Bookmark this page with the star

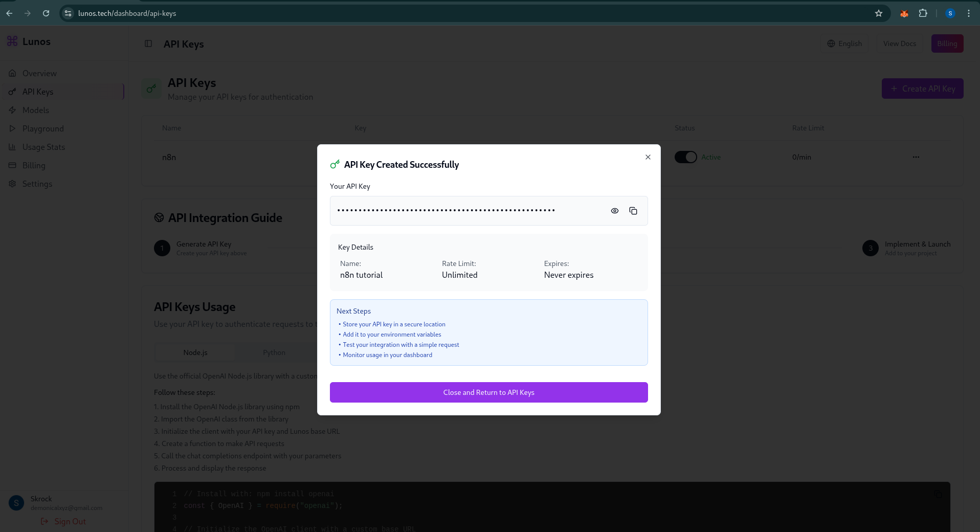[x=879, y=13]
